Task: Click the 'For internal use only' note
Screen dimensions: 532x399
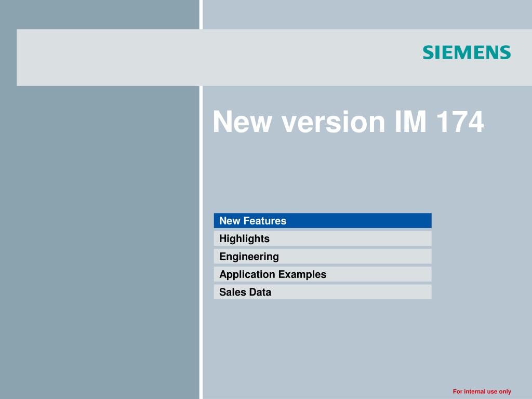Action: (x=482, y=391)
